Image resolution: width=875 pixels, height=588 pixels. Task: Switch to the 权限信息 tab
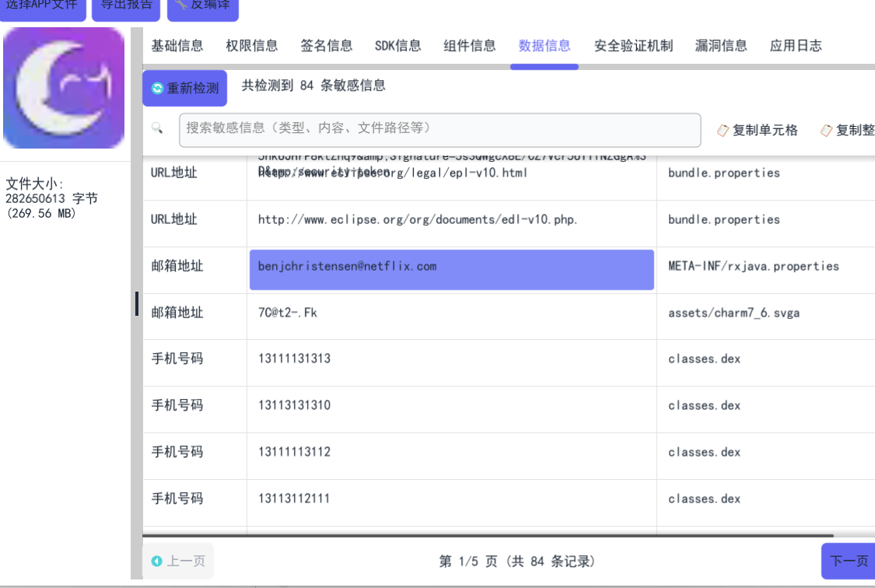[x=251, y=46]
